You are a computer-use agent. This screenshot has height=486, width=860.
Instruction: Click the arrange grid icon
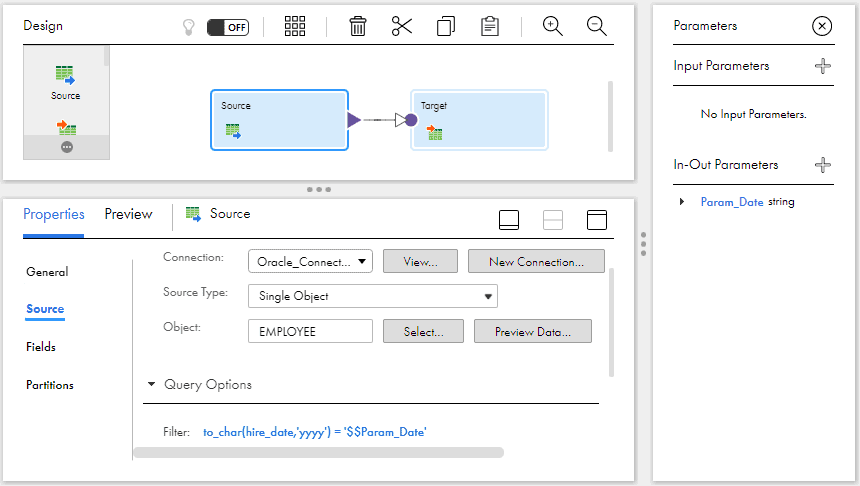pyautogui.click(x=295, y=26)
